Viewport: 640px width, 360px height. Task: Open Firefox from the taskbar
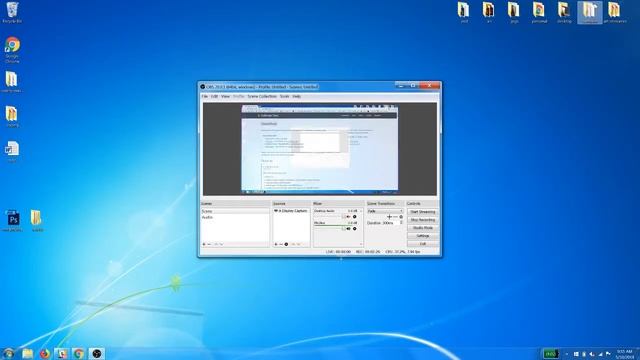[x=44, y=353]
